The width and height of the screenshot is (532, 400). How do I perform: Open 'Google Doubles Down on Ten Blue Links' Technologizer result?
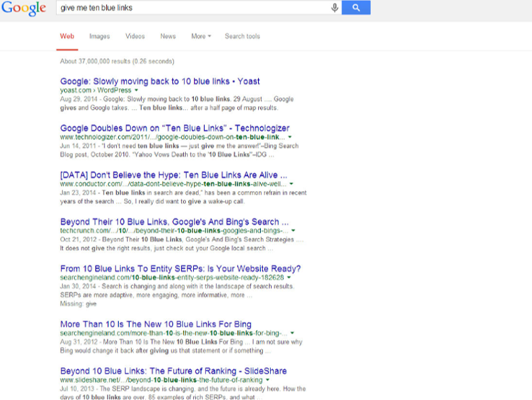(174, 128)
